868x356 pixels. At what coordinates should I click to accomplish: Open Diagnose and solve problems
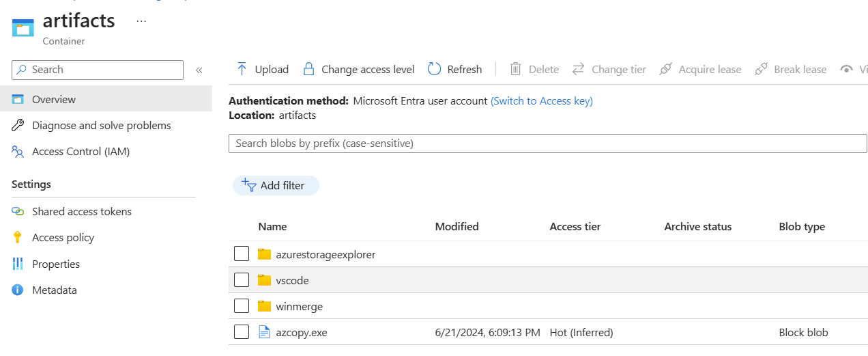(x=102, y=126)
